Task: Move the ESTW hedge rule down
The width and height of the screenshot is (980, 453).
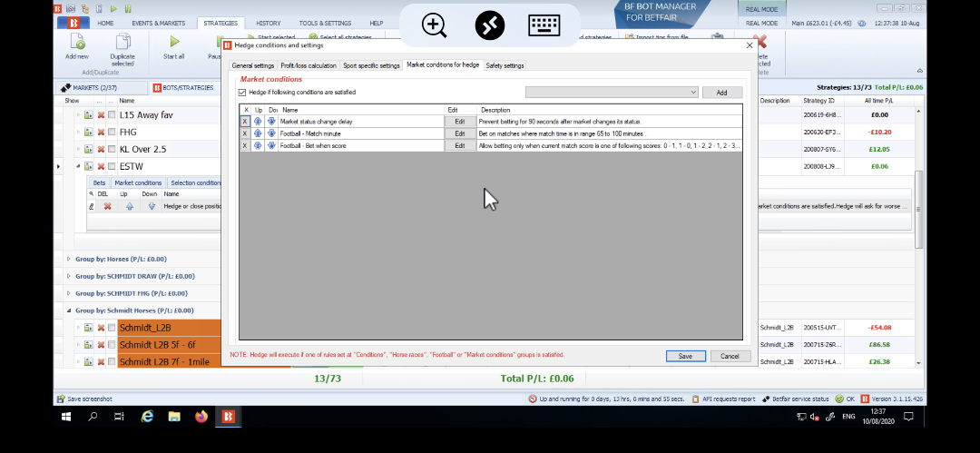Action: pyautogui.click(x=152, y=206)
